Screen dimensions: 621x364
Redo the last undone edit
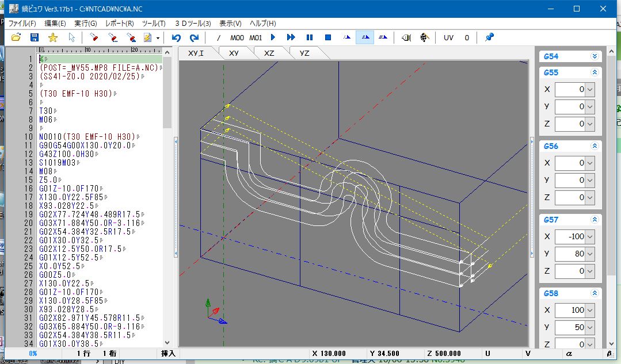pyautogui.click(x=194, y=37)
